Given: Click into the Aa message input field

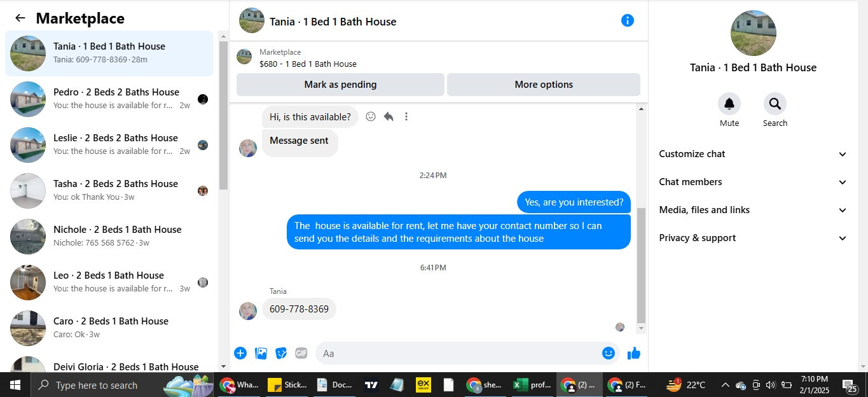Looking at the screenshot, I should click(458, 353).
